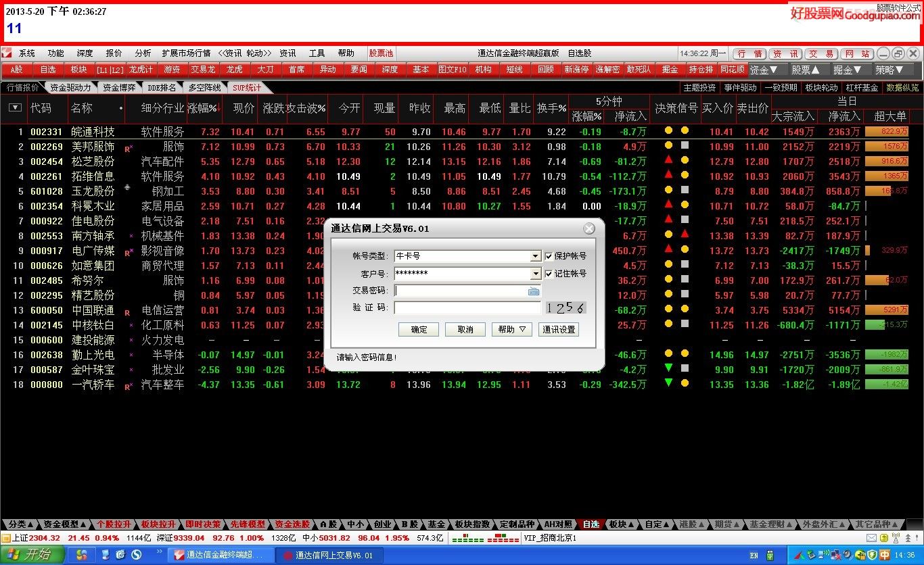The width and height of the screenshot is (924, 565).
Task: Click the 超大单 orange bar for 皖通科技
Action: [x=887, y=131]
